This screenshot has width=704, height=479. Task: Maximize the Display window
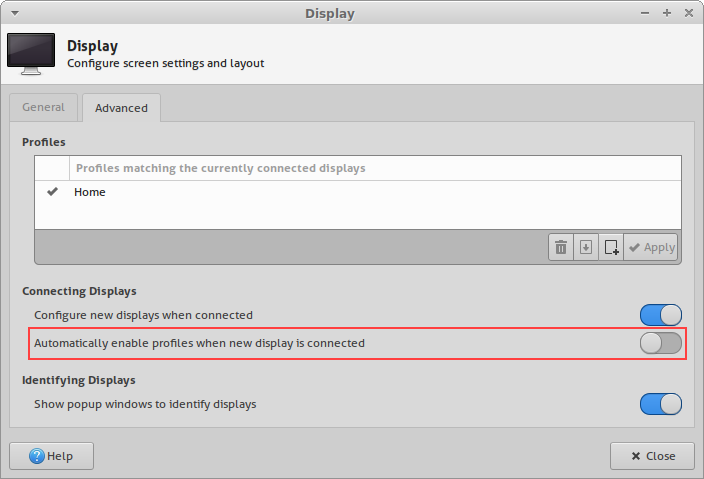[667, 14]
